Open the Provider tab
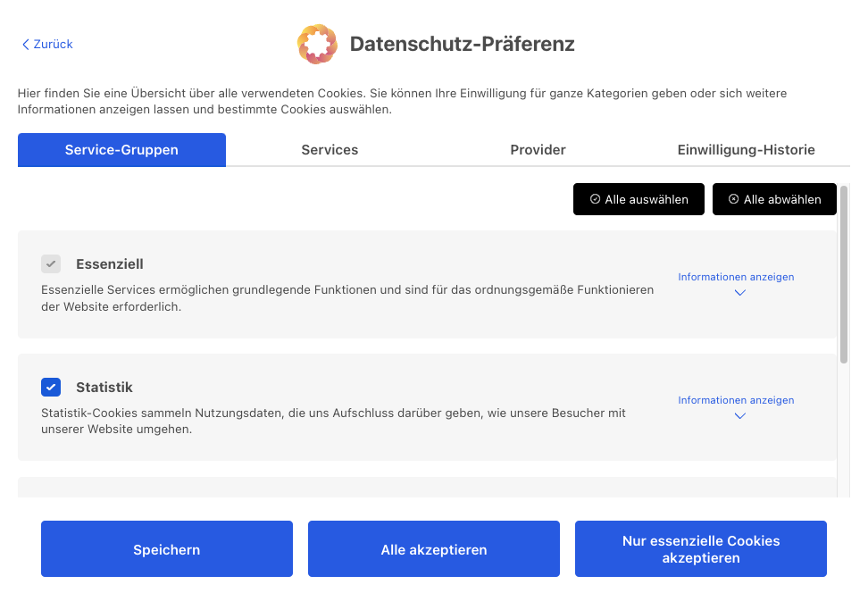The image size is (868, 593). (538, 150)
